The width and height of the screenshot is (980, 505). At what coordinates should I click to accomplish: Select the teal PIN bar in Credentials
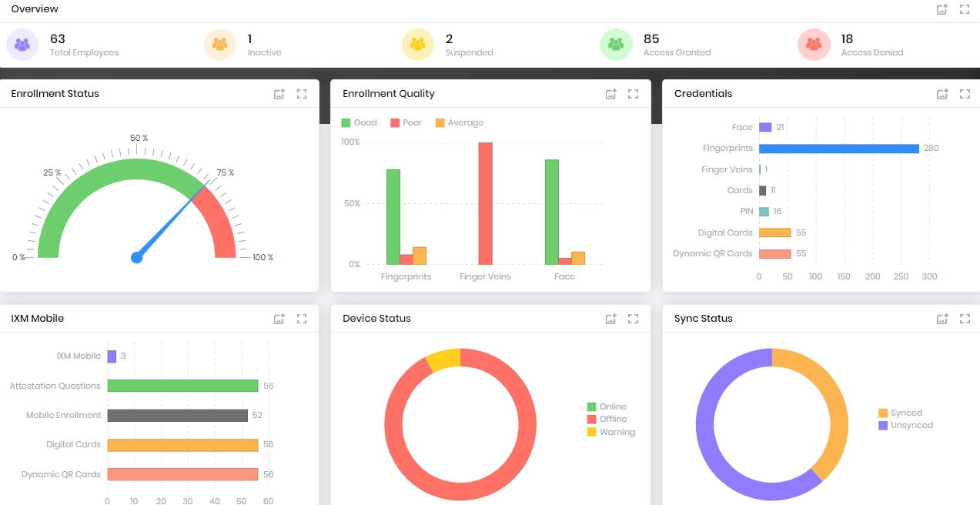764,212
